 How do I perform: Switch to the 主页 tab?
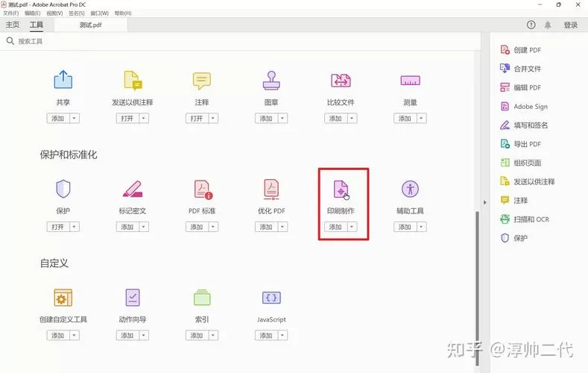click(13, 25)
